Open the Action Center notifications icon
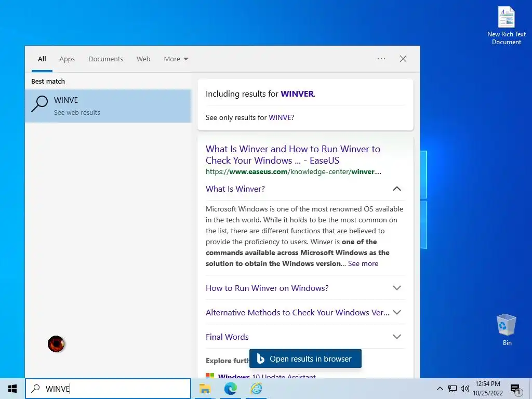Image resolution: width=532 pixels, height=399 pixels. (x=515, y=389)
